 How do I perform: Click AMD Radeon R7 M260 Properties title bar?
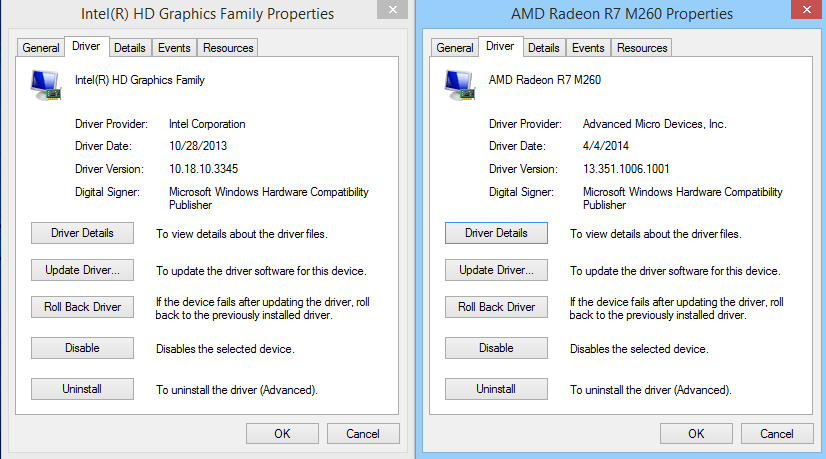622,14
